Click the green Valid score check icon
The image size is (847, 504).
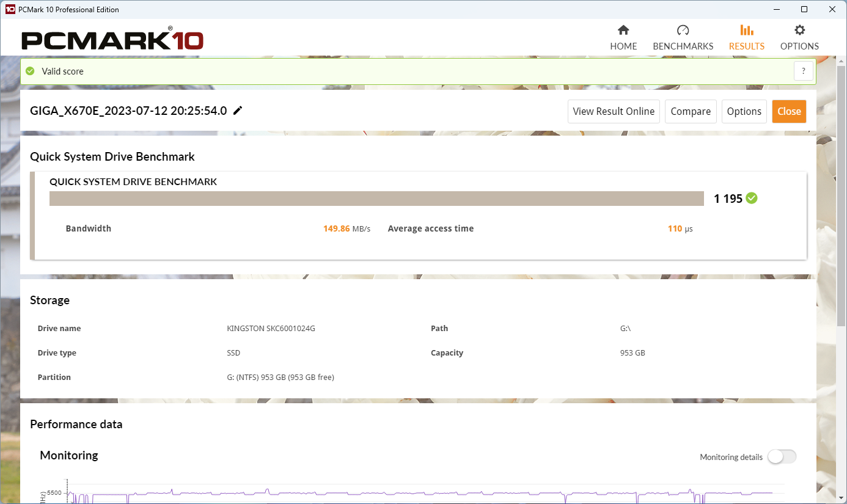30,71
